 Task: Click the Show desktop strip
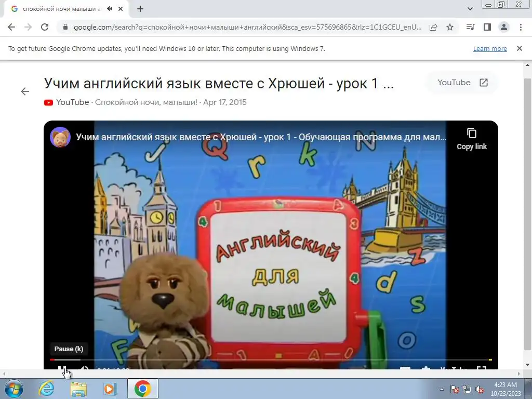529,389
